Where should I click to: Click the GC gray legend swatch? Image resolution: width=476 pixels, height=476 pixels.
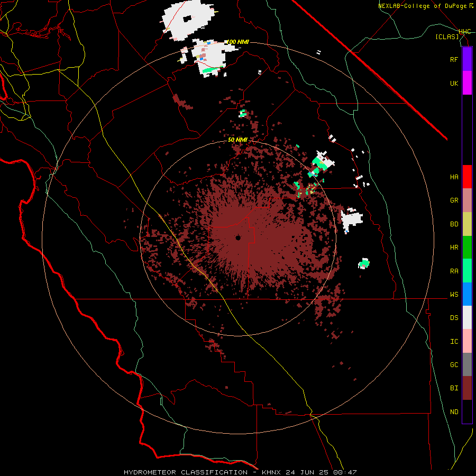coord(467,364)
